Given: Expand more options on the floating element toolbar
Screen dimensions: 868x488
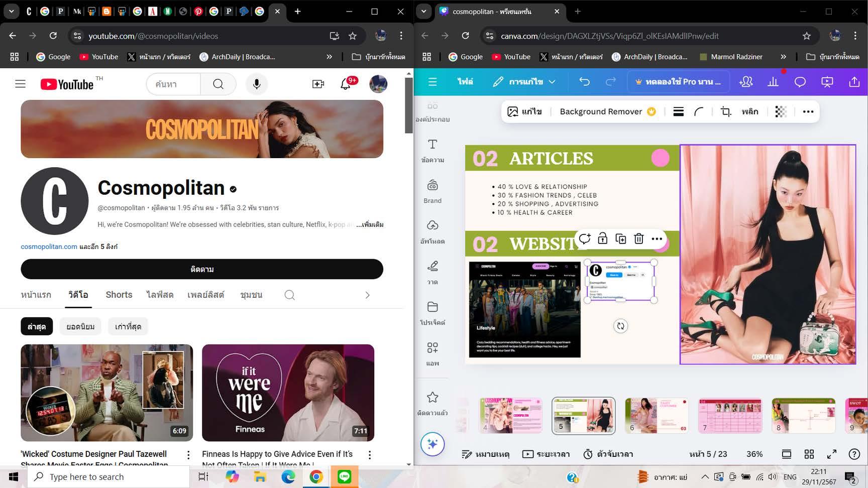Looking at the screenshot, I should point(657,239).
